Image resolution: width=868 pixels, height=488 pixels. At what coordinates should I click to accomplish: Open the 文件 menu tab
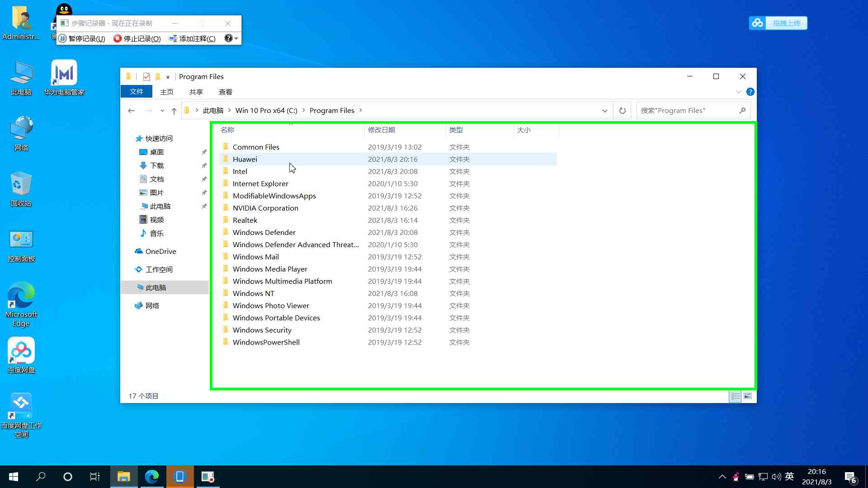point(137,92)
